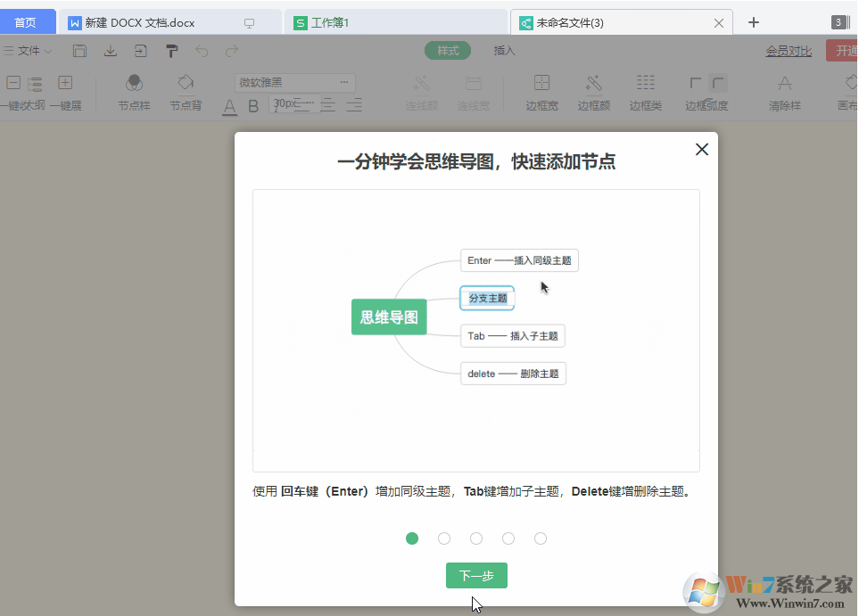Click the 下一步 next step button
The height and width of the screenshot is (616, 859).
(475, 575)
